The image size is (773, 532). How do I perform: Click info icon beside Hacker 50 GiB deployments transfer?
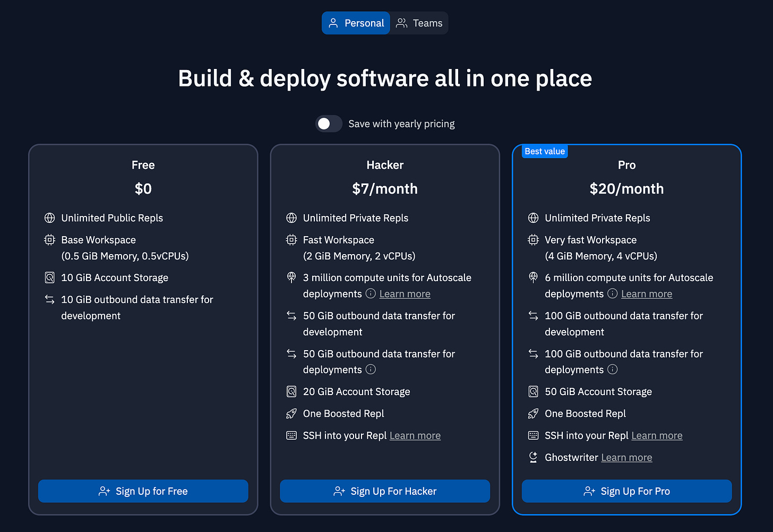point(371,369)
